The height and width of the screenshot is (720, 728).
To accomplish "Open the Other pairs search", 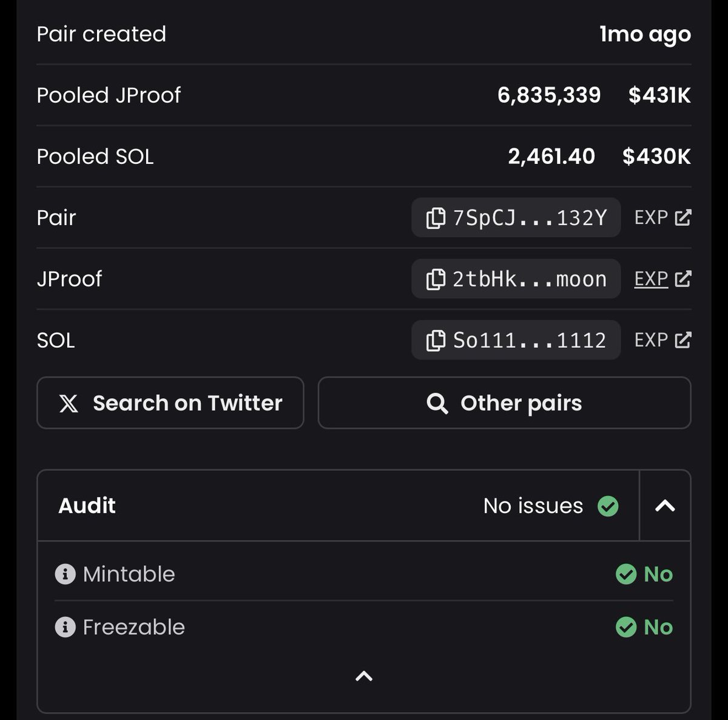I will (x=504, y=403).
